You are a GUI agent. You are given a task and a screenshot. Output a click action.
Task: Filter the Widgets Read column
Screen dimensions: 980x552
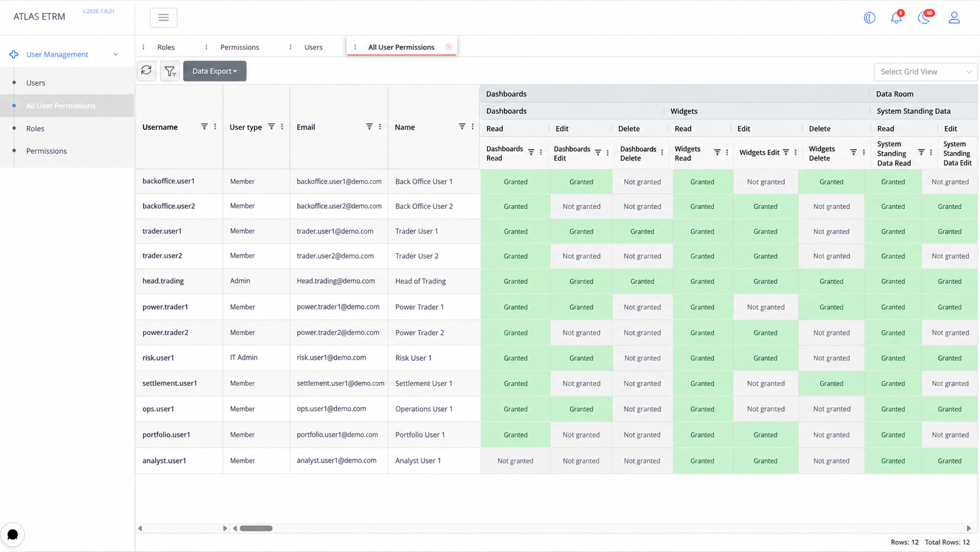(x=717, y=153)
